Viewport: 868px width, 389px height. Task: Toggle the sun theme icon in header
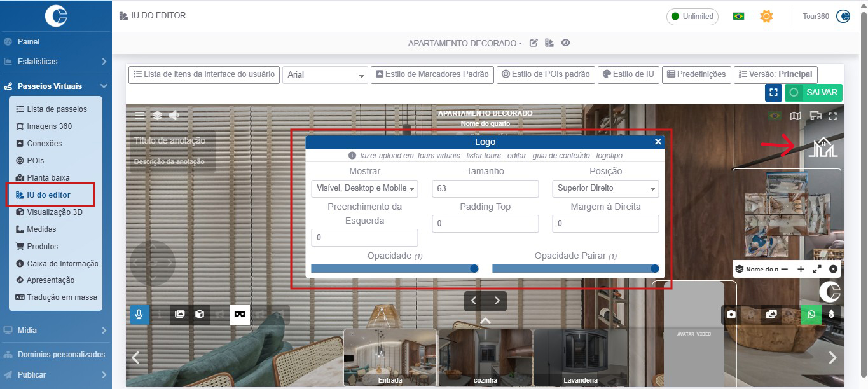(x=766, y=16)
